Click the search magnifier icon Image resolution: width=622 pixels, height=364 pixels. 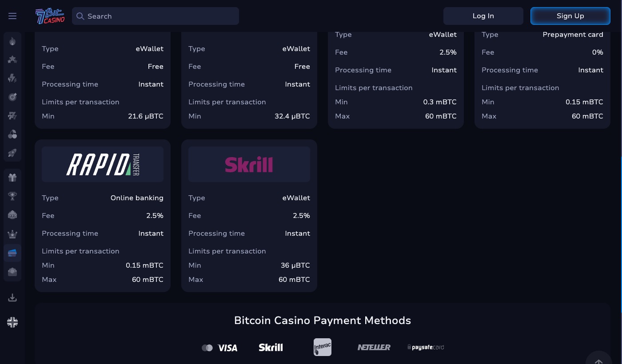(x=80, y=16)
